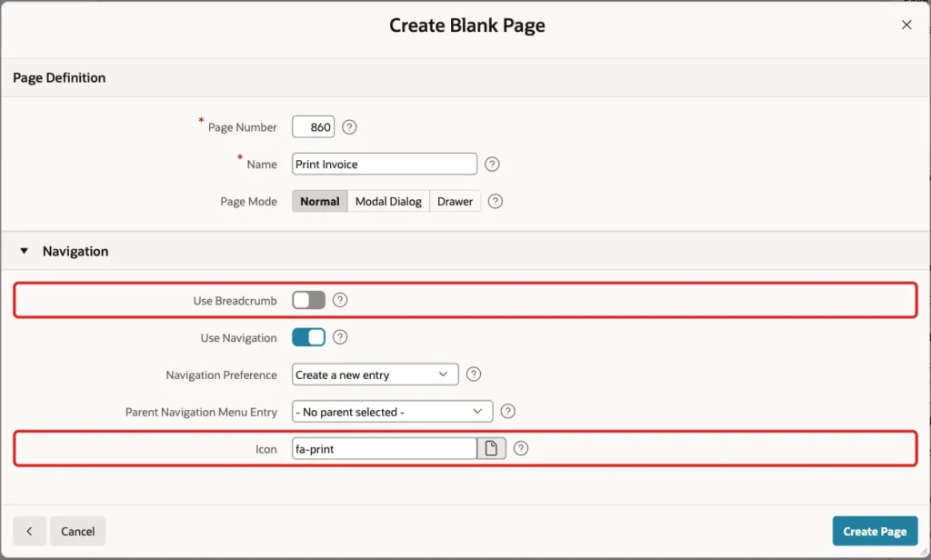Open help for Parent Navigation Menu Entry
This screenshot has height=560, width=931.
507,411
